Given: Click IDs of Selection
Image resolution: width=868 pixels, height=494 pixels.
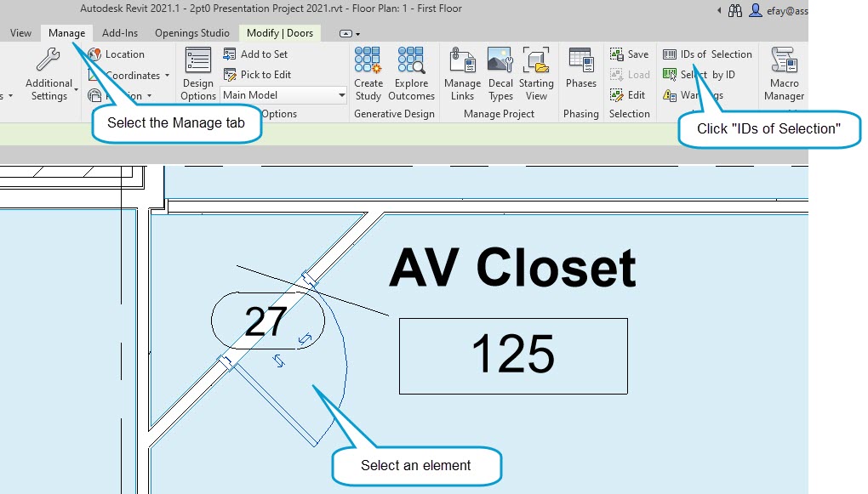Looking at the screenshot, I should [709, 54].
